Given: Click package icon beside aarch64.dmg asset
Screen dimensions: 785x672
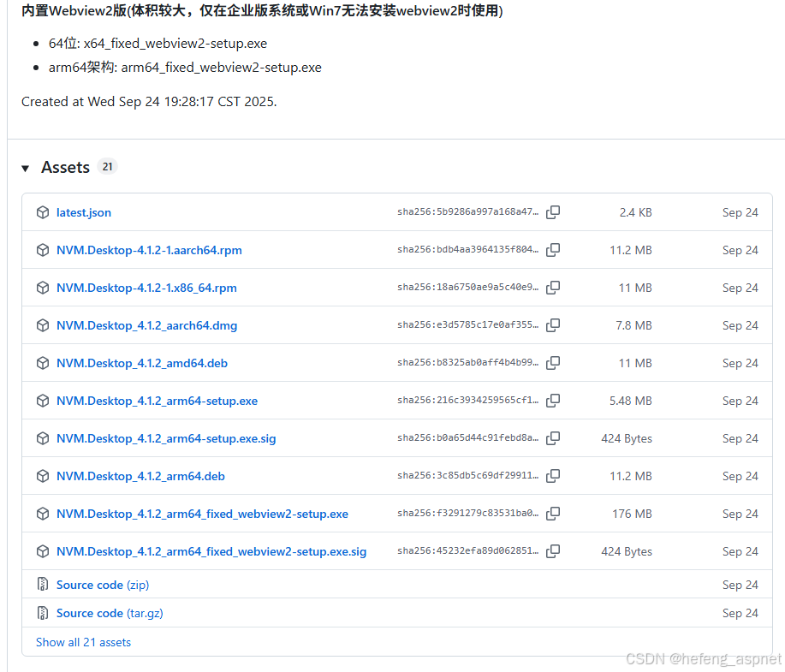Looking at the screenshot, I should click(43, 325).
